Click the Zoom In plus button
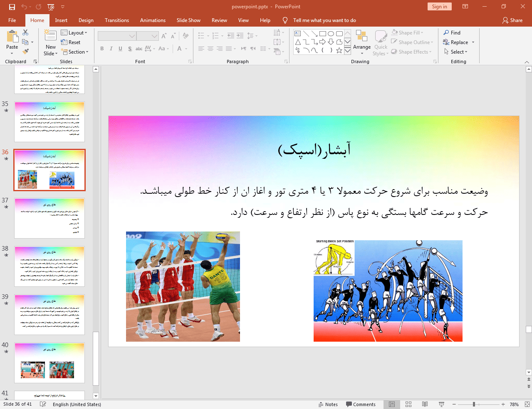This screenshot has width=532, height=409. click(503, 404)
